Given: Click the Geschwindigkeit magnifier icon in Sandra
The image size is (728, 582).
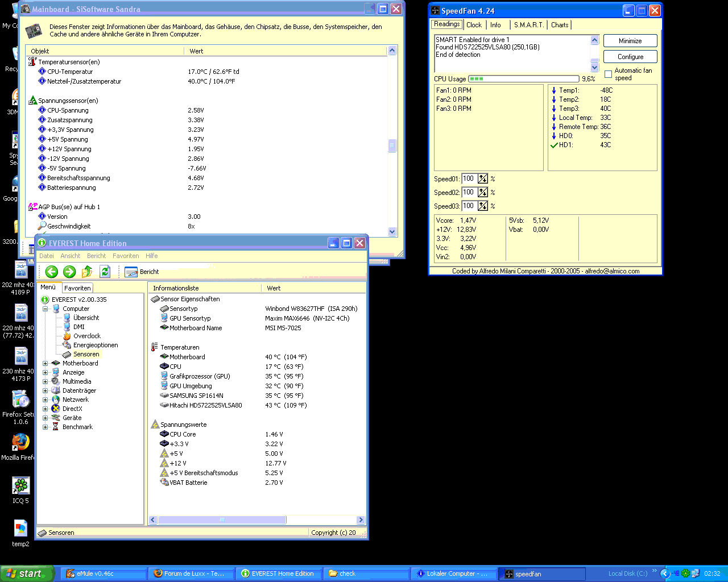Looking at the screenshot, I should [x=42, y=226].
